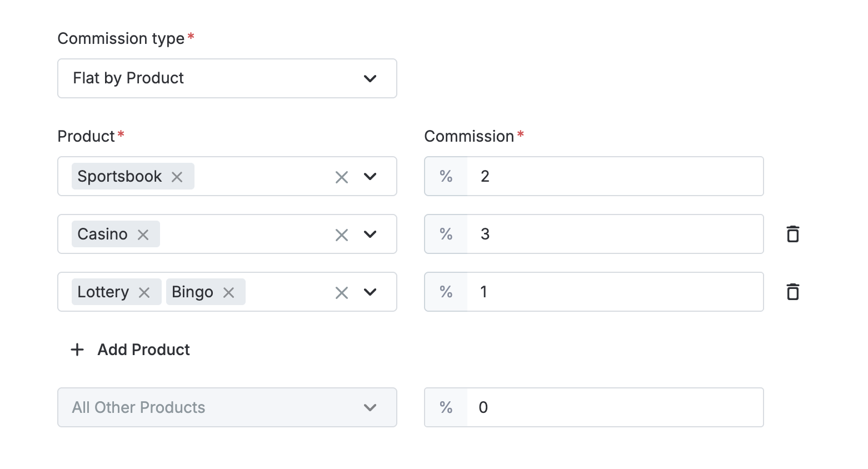Expand the Sportsbook product dropdown arrow
The width and height of the screenshot is (868, 469).
click(x=370, y=177)
